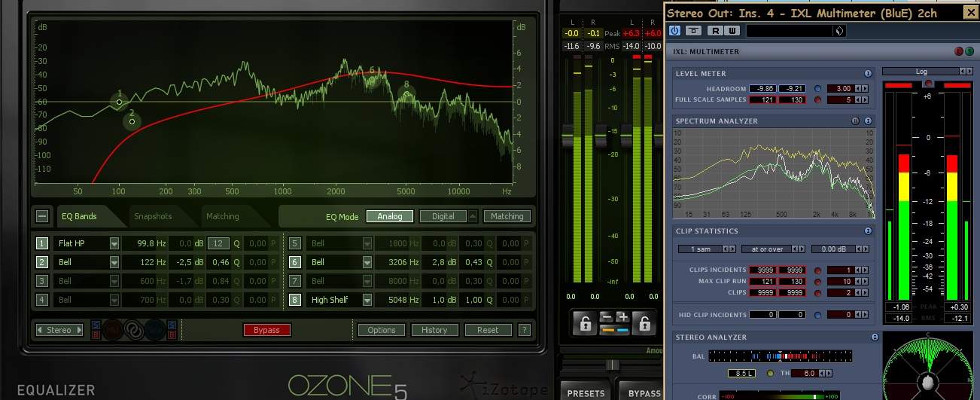Open the equalizer help question mark
Image resolution: width=980 pixels, height=400 pixels.
point(525,330)
